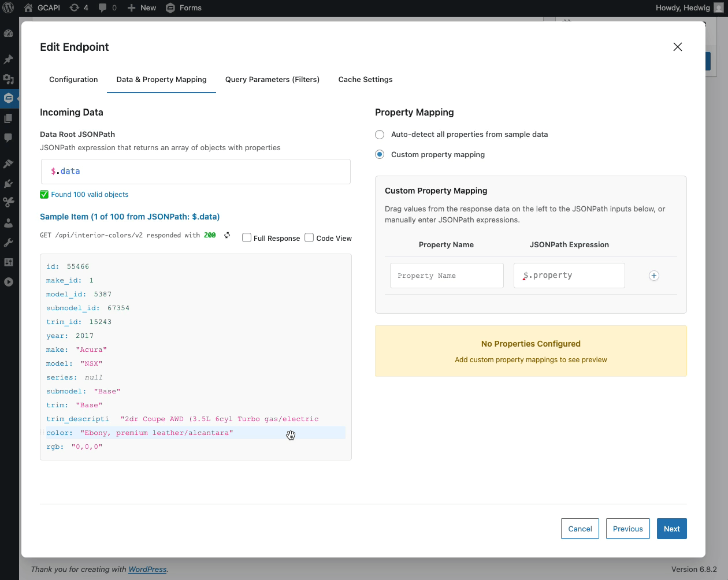Click the series: null row
The image size is (728, 580).
pyautogui.click(x=196, y=377)
